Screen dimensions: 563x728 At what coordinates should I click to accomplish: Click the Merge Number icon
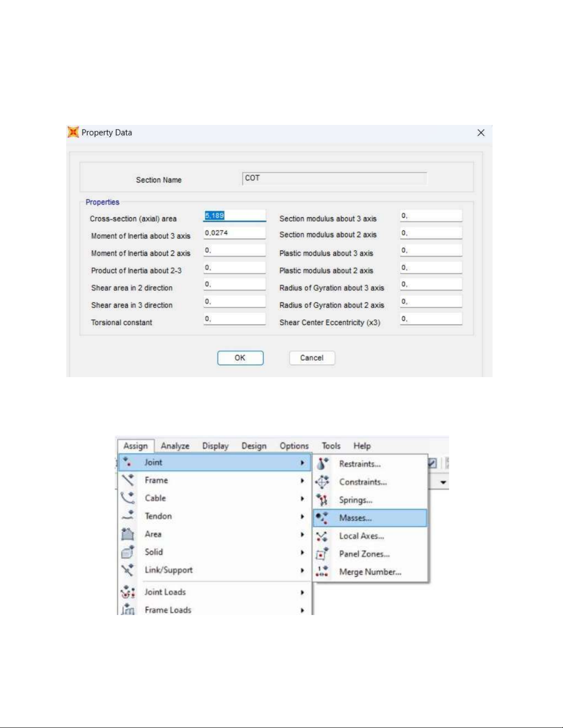pyautogui.click(x=322, y=572)
